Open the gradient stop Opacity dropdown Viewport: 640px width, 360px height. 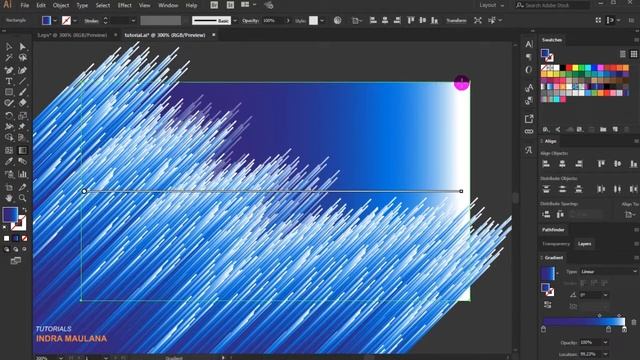pyautogui.click(x=605, y=343)
